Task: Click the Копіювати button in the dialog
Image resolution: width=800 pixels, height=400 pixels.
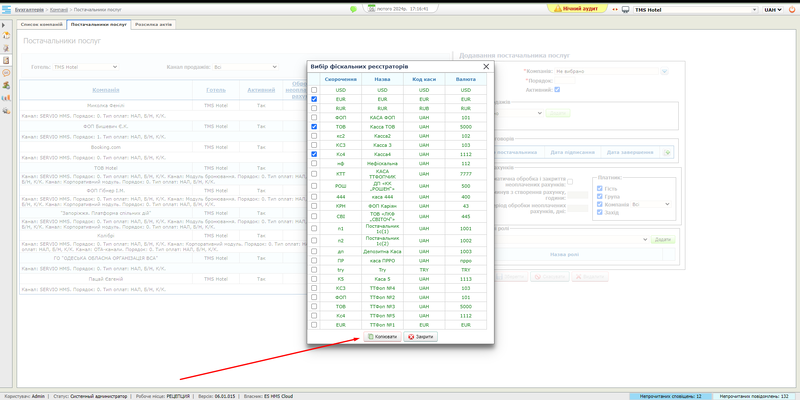Action: point(383,337)
